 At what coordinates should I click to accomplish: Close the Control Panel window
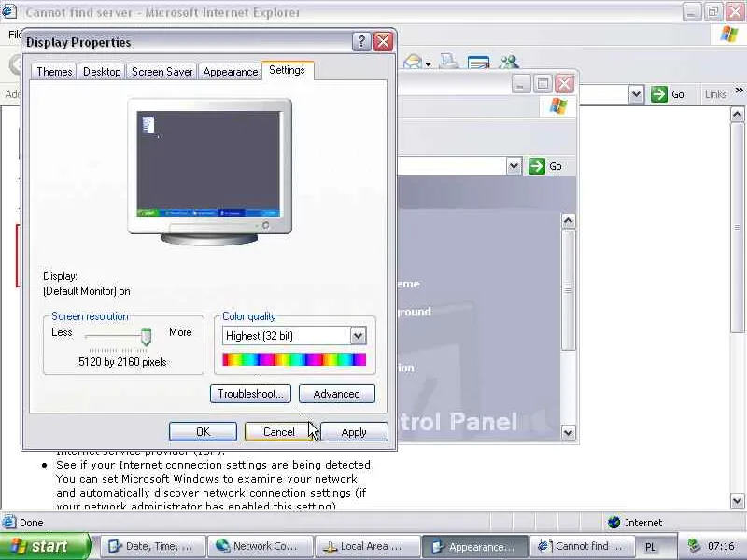click(x=565, y=84)
